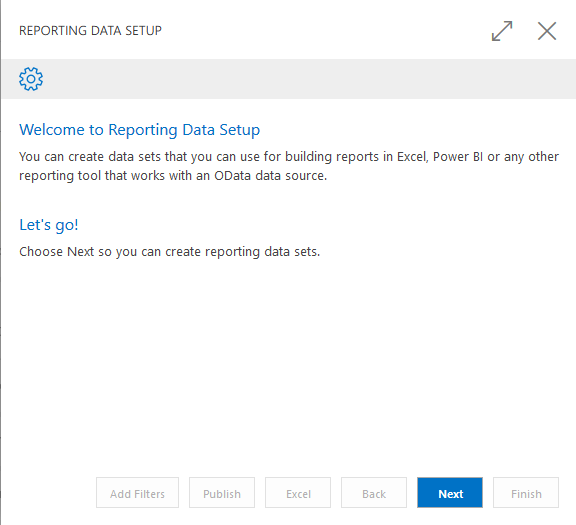Click the Publish button
The height and width of the screenshot is (525, 576).
[222, 493]
